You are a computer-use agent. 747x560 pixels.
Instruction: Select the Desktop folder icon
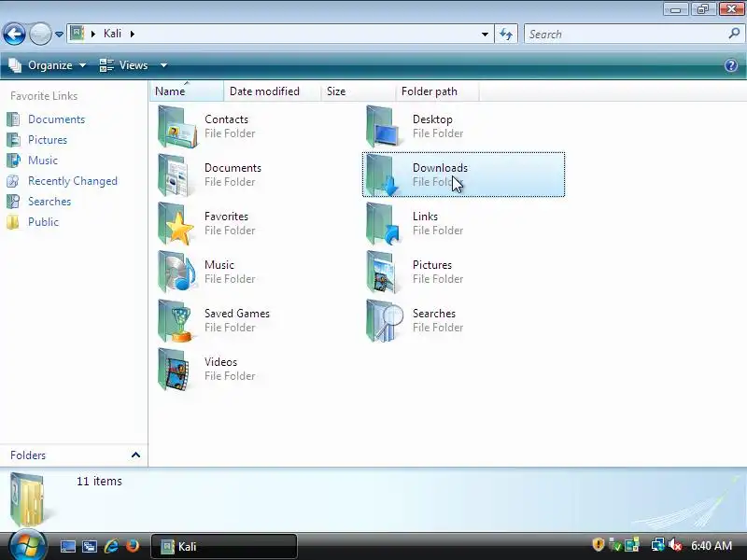[x=384, y=126]
